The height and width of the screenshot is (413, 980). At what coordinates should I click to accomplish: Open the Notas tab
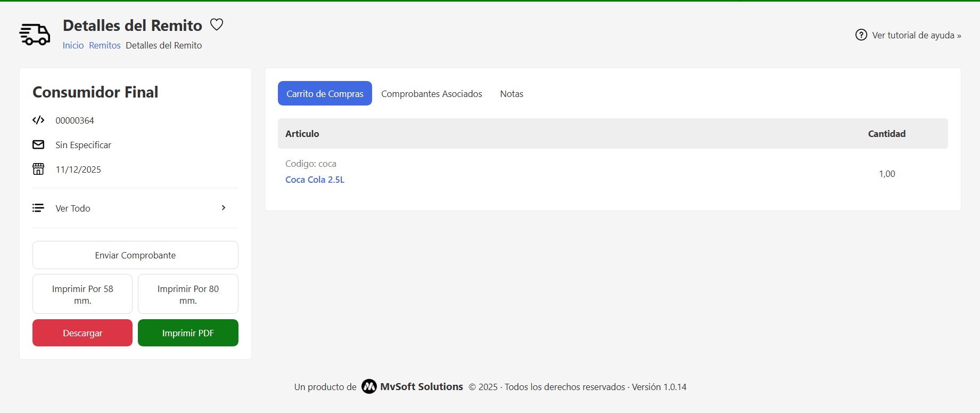click(x=511, y=94)
